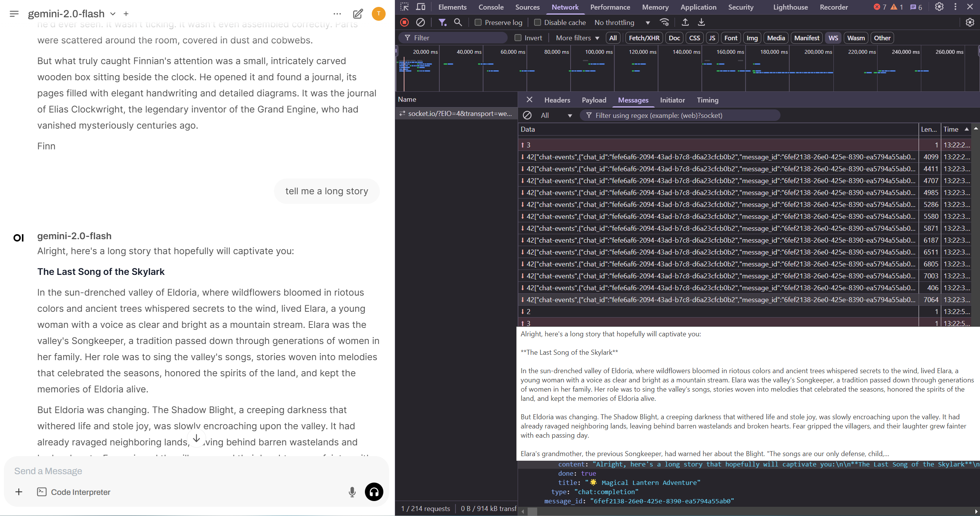Screen dimensions: 980x516
Task: Open the All message type dropdown
Action: coord(556,115)
